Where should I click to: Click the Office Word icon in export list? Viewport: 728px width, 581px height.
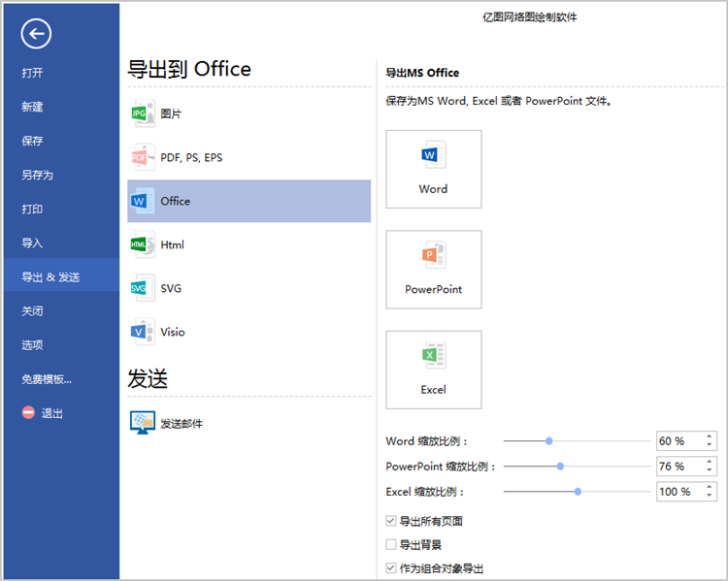point(143,201)
